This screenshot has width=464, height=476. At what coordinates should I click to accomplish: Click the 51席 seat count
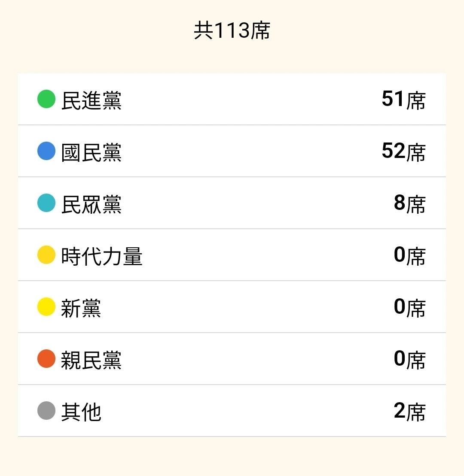tap(403, 100)
